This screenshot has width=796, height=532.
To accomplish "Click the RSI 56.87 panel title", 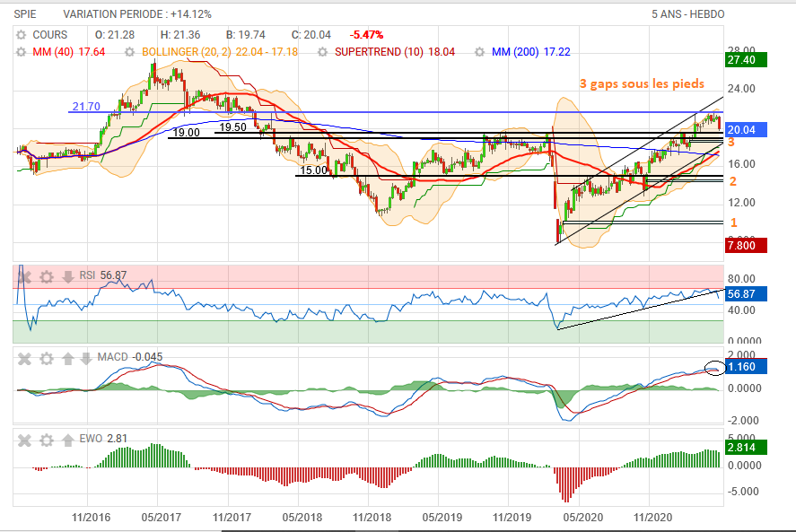I will coord(103,275).
